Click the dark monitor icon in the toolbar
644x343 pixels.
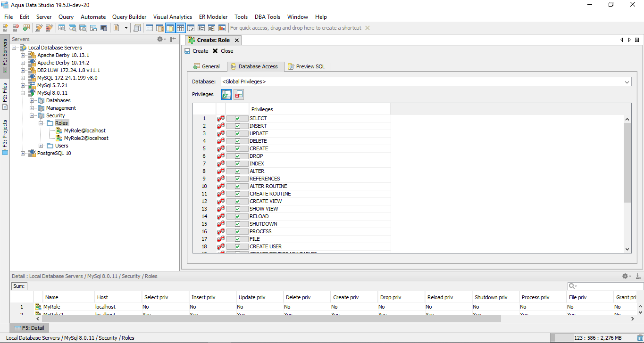(104, 28)
